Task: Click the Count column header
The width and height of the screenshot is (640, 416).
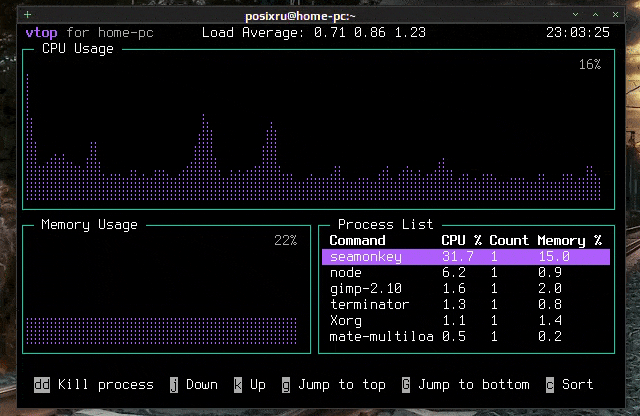Action: tap(509, 240)
